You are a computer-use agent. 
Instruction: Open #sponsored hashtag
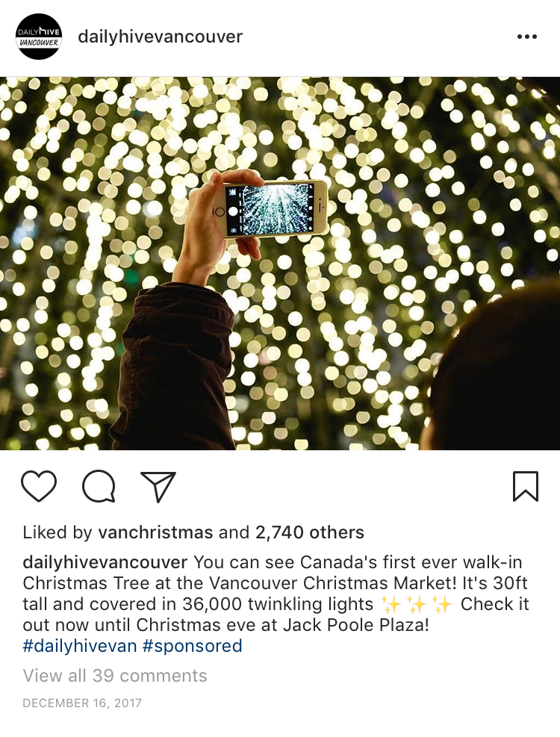click(x=192, y=646)
